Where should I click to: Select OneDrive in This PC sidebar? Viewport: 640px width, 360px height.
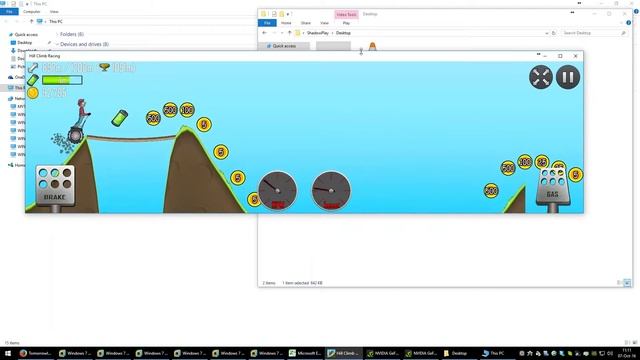click(x=17, y=77)
